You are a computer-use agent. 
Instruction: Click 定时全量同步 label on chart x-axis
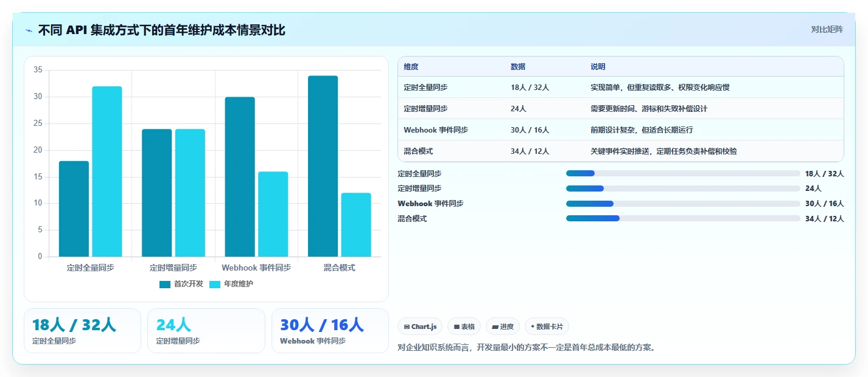click(90, 268)
